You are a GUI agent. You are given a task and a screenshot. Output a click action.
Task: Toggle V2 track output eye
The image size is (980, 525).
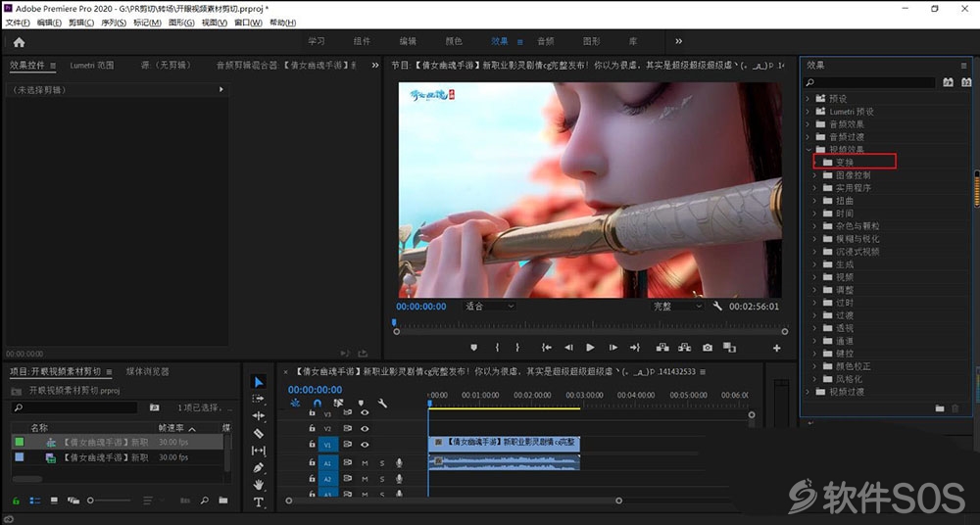365,429
